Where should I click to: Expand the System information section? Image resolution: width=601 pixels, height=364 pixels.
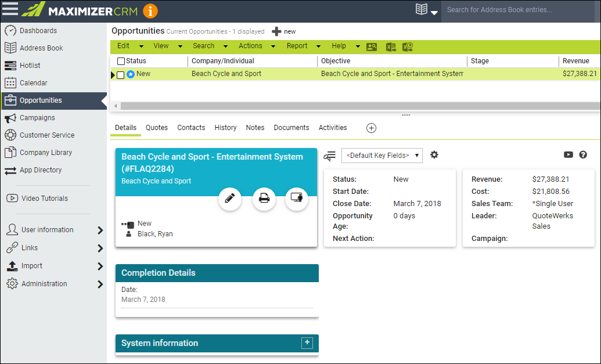(x=307, y=343)
